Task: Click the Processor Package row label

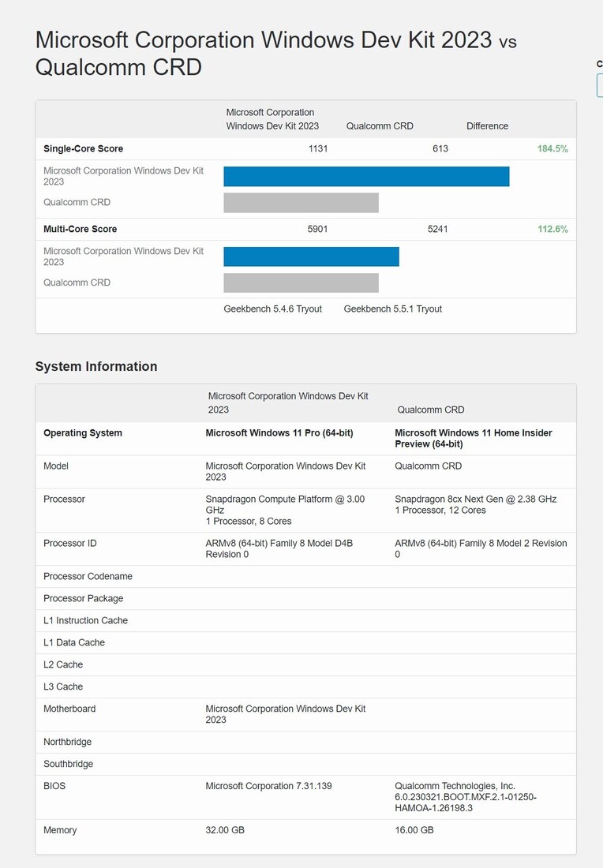Action: (83, 598)
